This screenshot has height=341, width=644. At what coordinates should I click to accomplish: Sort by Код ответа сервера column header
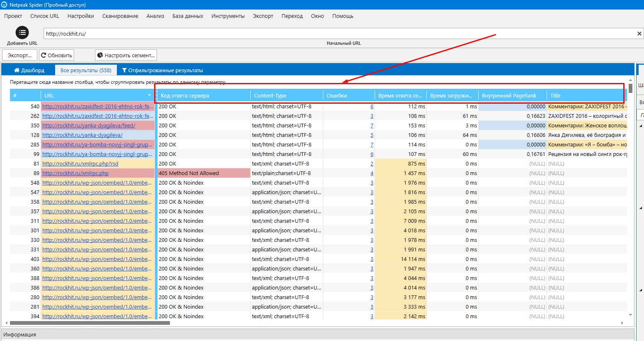click(x=185, y=96)
